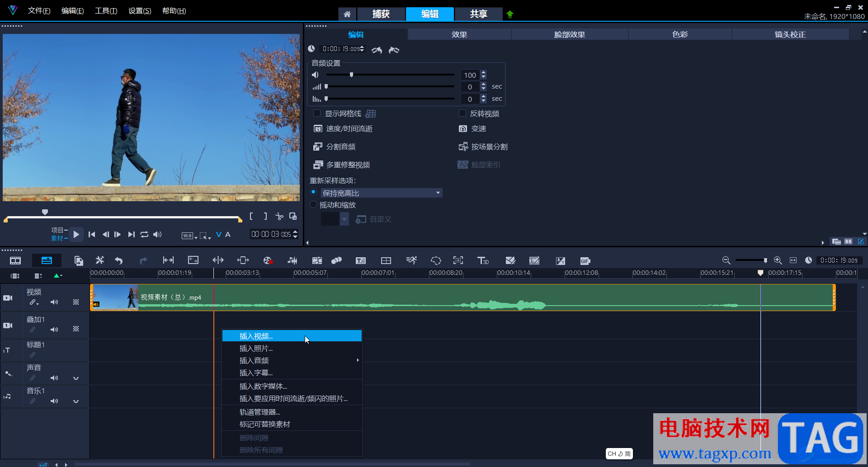This screenshot has width=868, height=467.
Task: Mute the 视频 track speaker
Action: [x=54, y=302]
